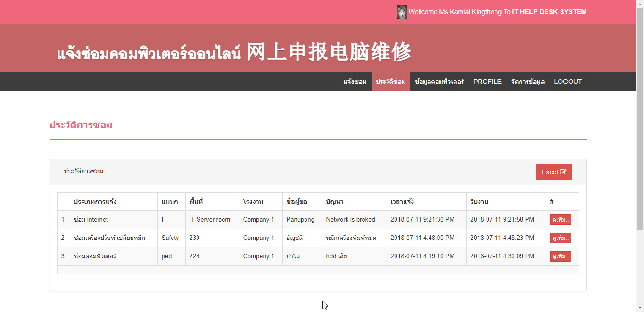The image size is (644, 312).
Task: Click the '2018-07-11 4:30:09 PM' cell
Action: coord(506,256)
